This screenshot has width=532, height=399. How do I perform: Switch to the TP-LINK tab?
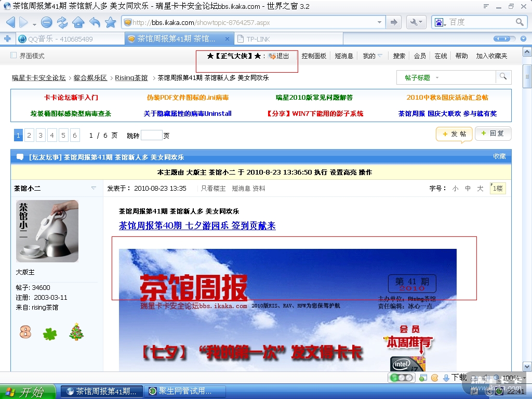[288, 39]
